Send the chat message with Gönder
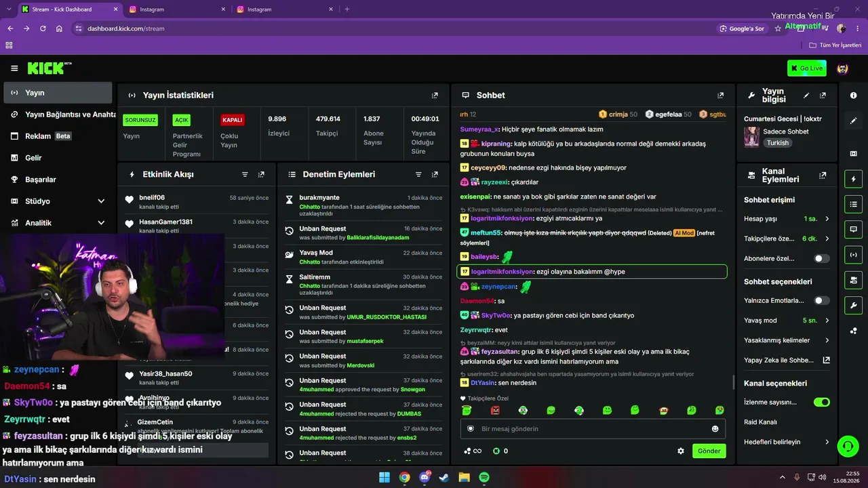 pyautogui.click(x=709, y=451)
